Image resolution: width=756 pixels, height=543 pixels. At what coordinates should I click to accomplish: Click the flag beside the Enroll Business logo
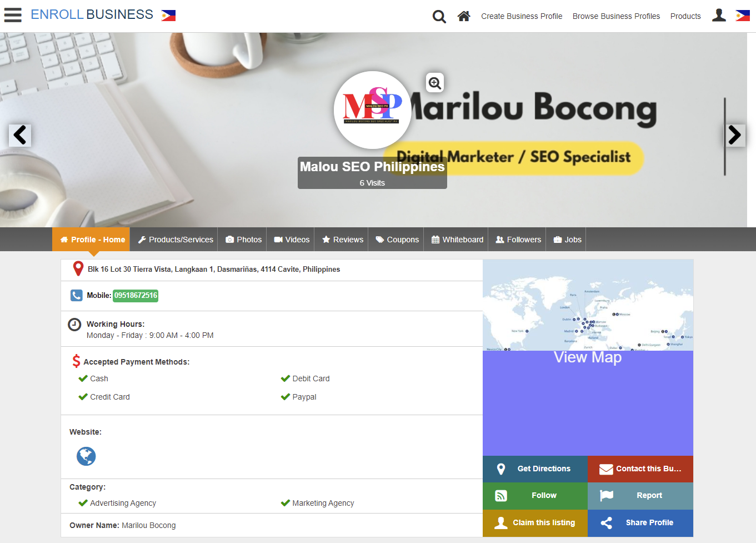pyautogui.click(x=168, y=16)
